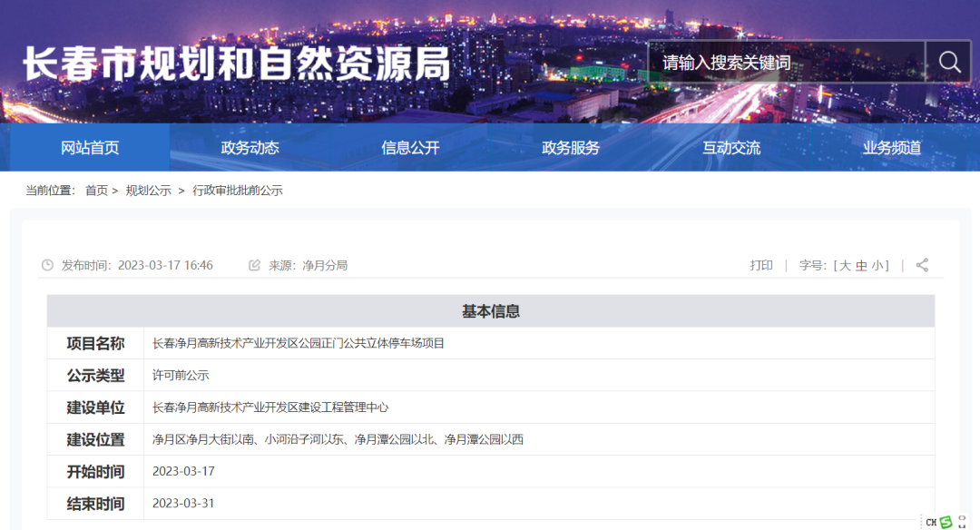980x530 pixels.
Task: Go to 规划公示 in the breadcrumb
Action: tap(148, 191)
